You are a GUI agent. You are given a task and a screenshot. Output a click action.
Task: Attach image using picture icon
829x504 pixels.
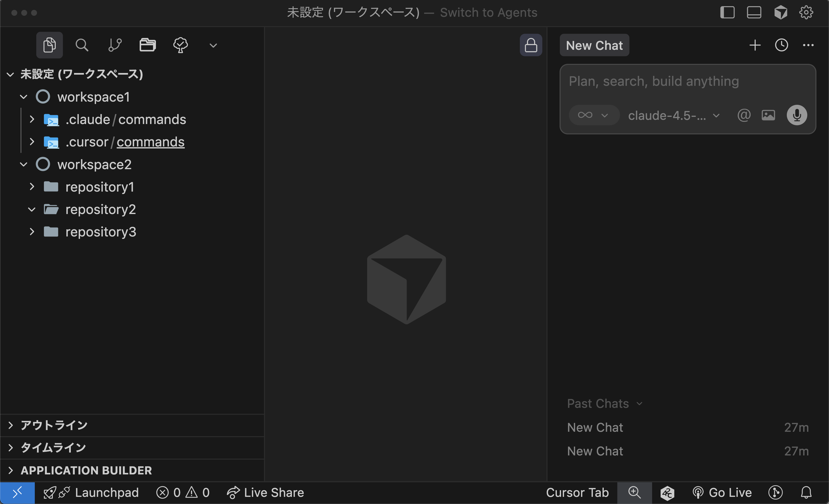768,115
